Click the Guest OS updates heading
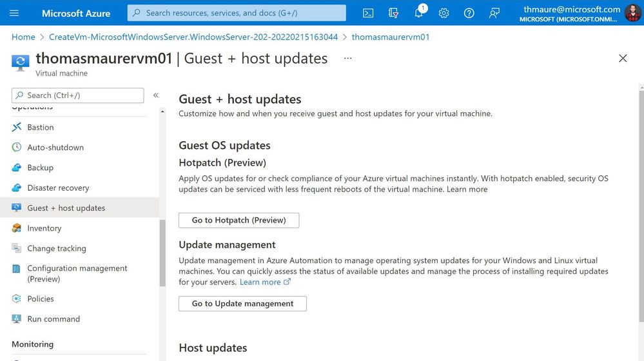This screenshot has height=361, width=644. pyautogui.click(x=224, y=146)
